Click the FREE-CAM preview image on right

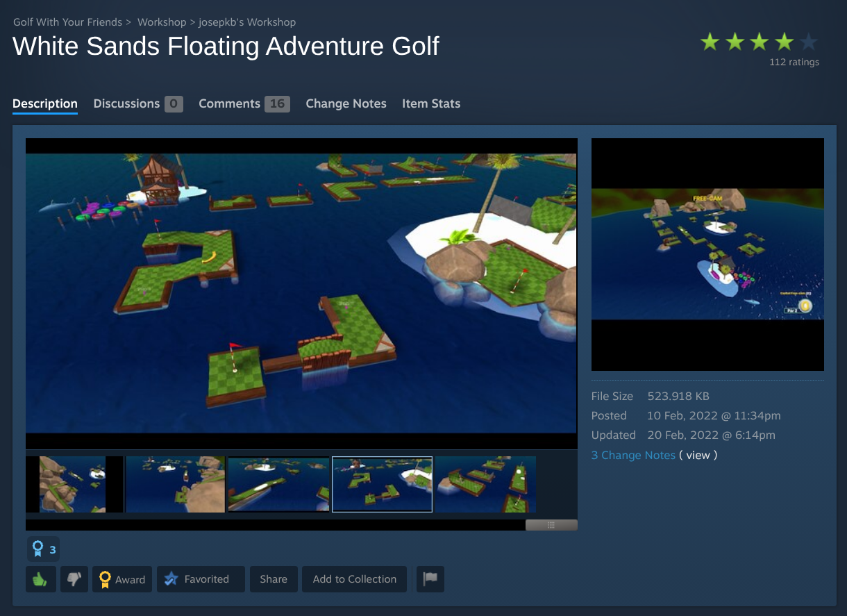point(707,254)
